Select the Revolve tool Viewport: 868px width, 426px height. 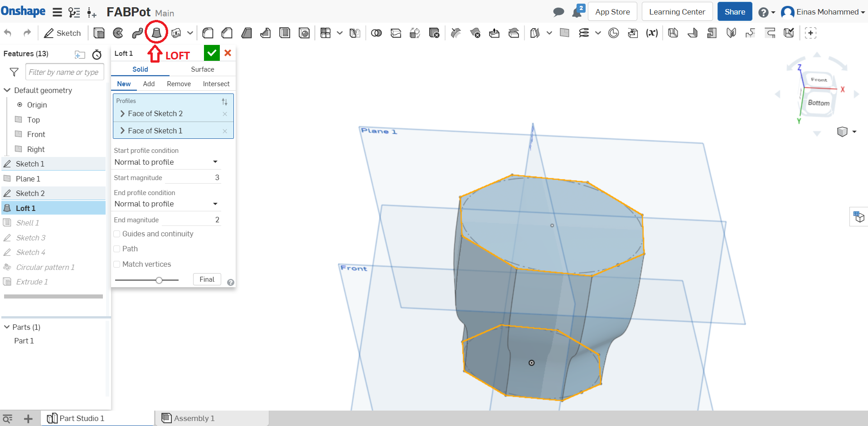(x=118, y=33)
